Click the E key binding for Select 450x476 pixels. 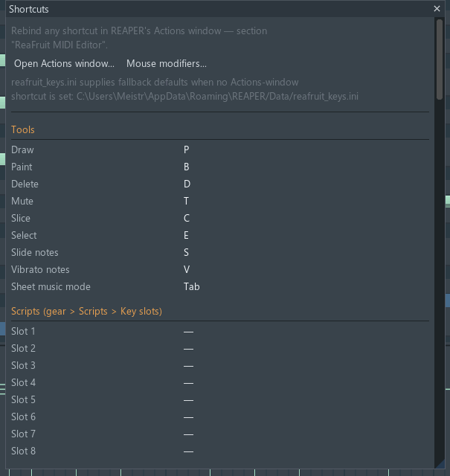coord(186,235)
